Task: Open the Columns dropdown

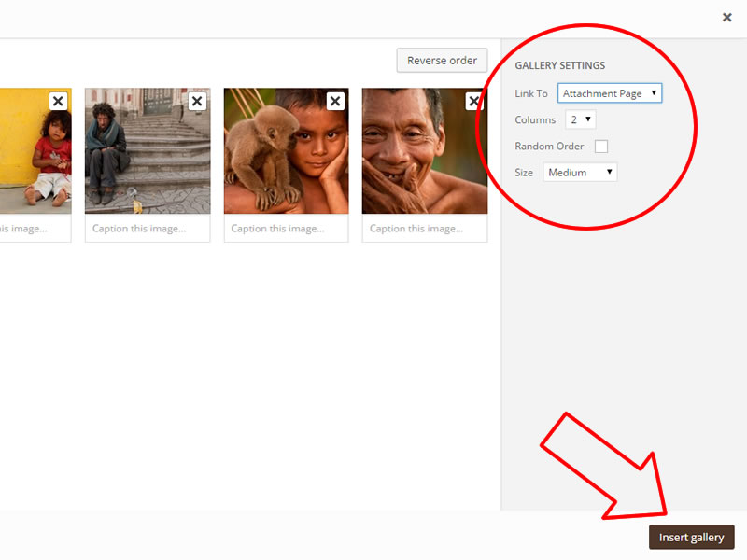Action: point(580,119)
